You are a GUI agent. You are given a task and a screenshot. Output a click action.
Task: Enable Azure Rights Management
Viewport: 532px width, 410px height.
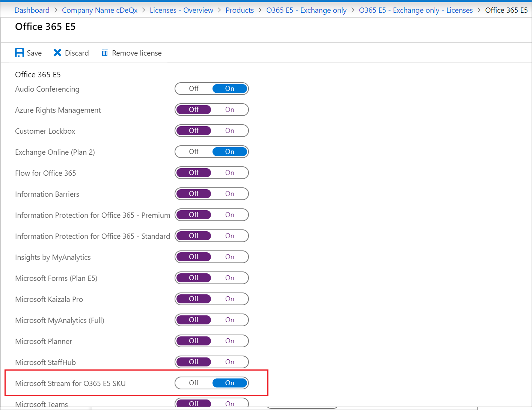point(229,110)
